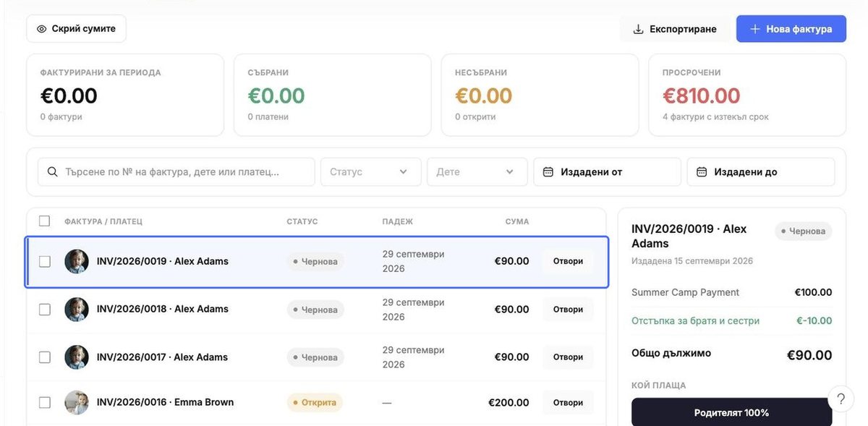Click calendar icon in Издадени до

[702, 172]
